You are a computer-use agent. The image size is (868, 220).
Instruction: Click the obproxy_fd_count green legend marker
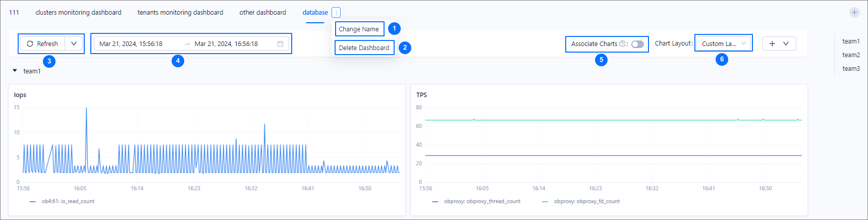(545, 202)
